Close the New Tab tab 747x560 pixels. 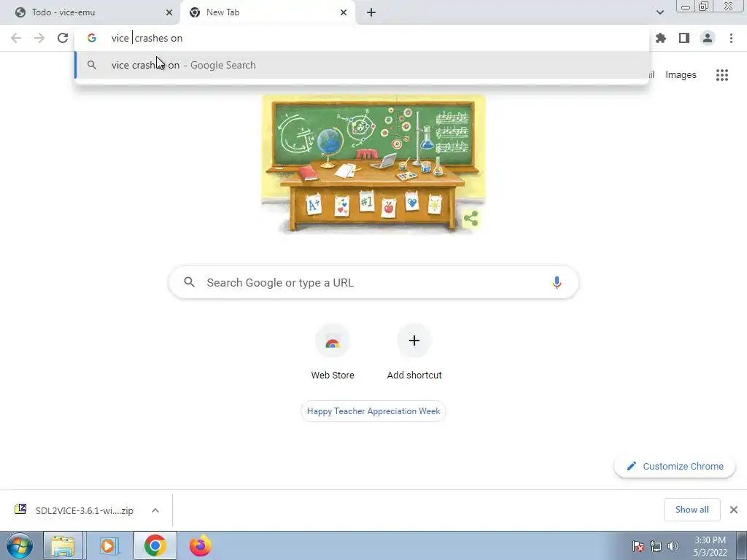tap(344, 12)
